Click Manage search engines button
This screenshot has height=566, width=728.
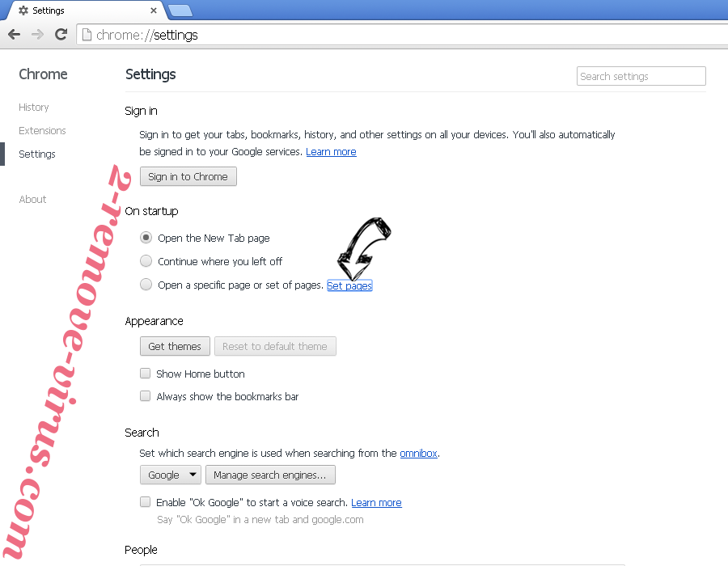[270, 475]
